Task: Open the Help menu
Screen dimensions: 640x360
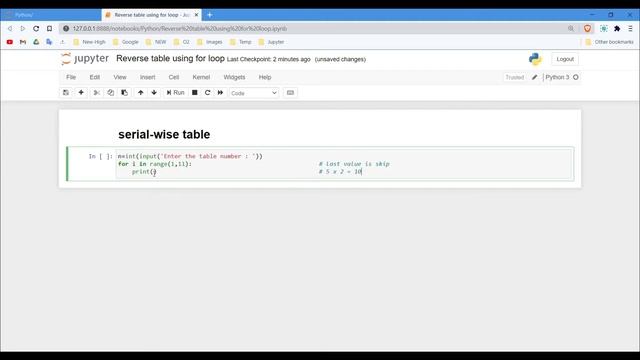Action: pos(265,77)
